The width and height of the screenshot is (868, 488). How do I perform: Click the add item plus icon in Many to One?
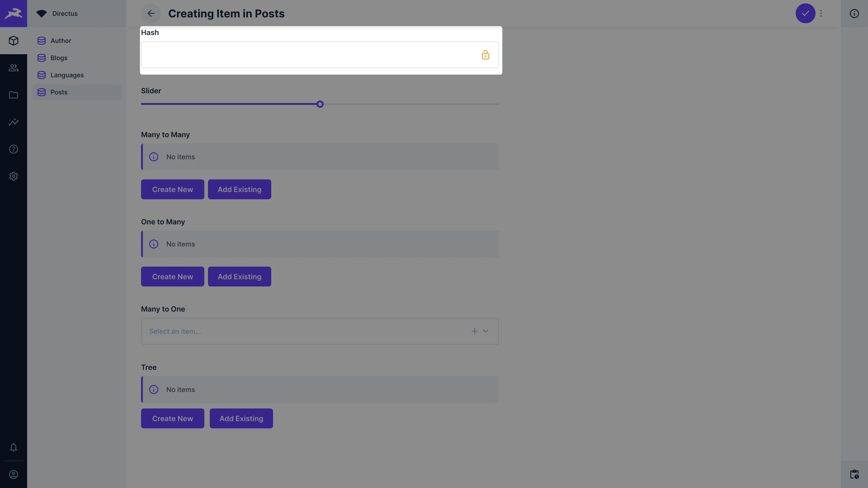[x=474, y=331]
